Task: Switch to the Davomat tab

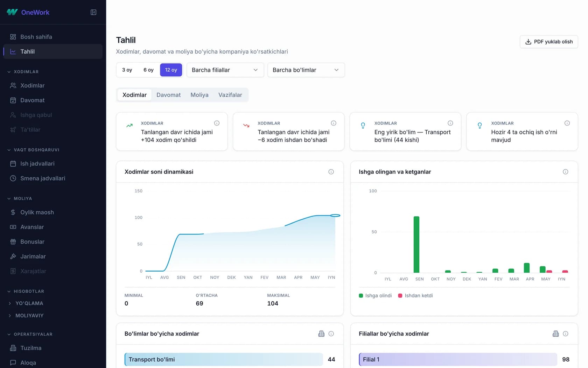Action: coord(168,95)
